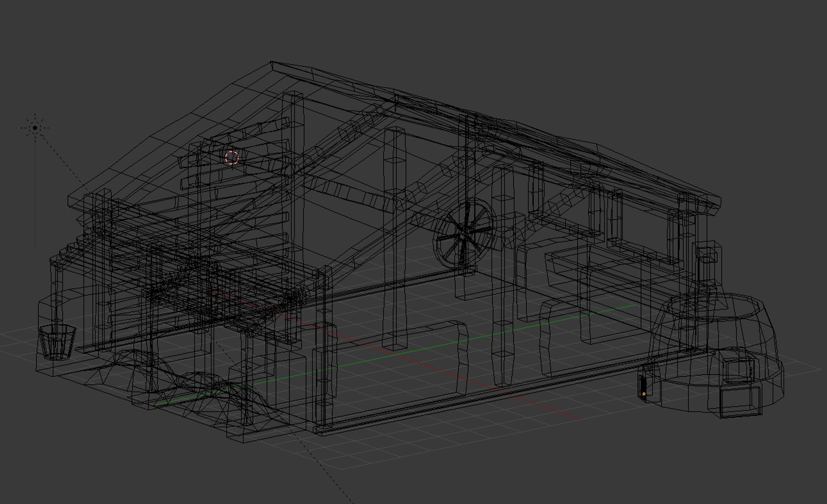Select the hanging bucket wireframe
The image size is (827, 504).
coord(56,342)
